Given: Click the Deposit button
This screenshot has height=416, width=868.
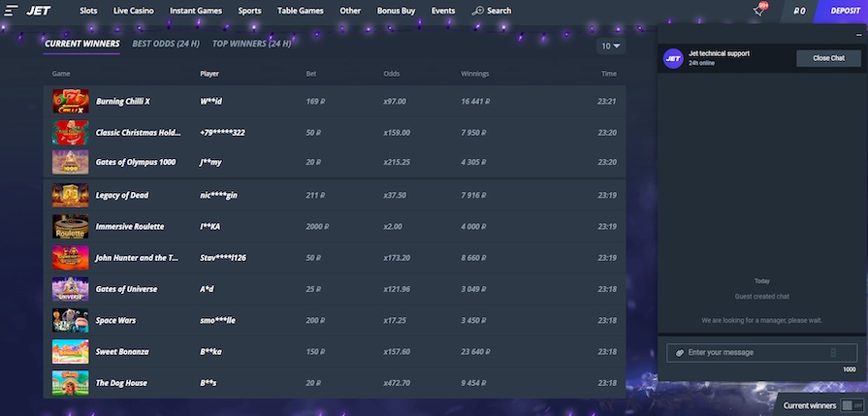Looking at the screenshot, I should click(842, 11).
